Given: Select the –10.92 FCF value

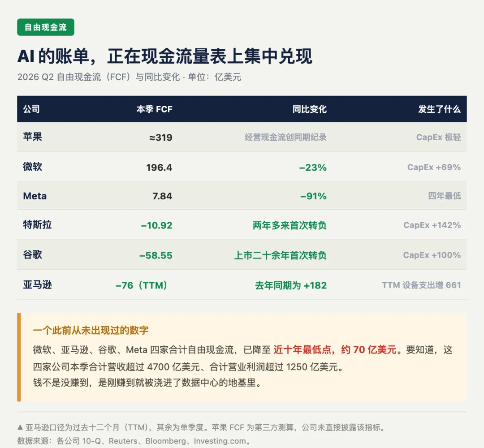Looking at the screenshot, I should [x=156, y=225].
